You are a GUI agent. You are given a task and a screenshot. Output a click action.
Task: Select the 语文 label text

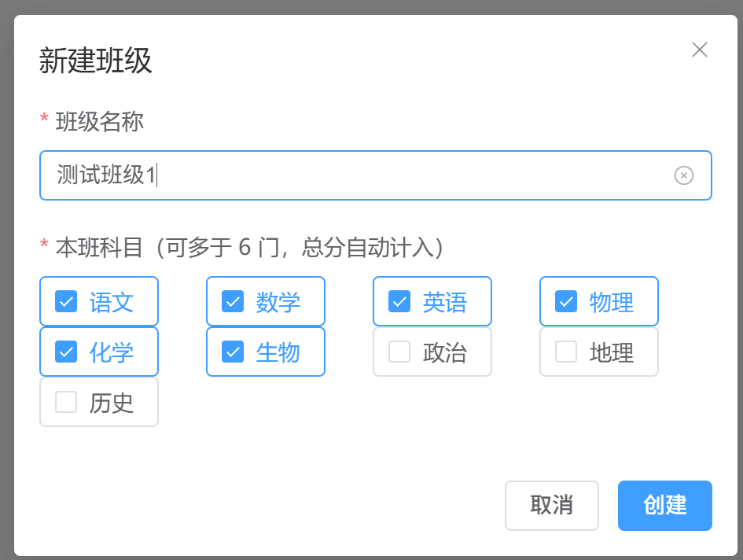pos(112,303)
